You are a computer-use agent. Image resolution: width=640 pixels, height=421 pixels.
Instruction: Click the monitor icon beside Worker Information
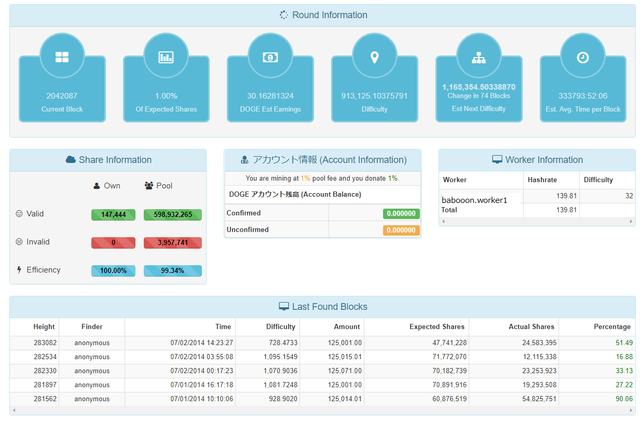[497, 160]
